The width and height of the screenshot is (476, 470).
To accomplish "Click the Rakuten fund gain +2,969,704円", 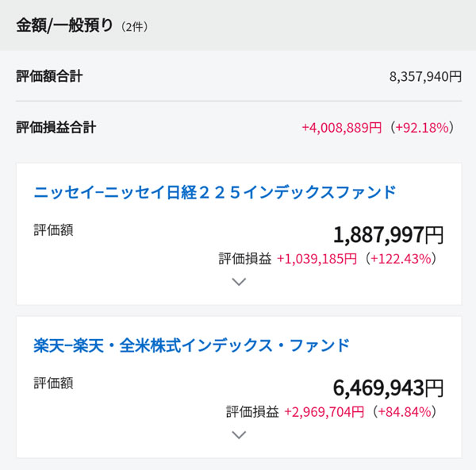I will (323, 412).
